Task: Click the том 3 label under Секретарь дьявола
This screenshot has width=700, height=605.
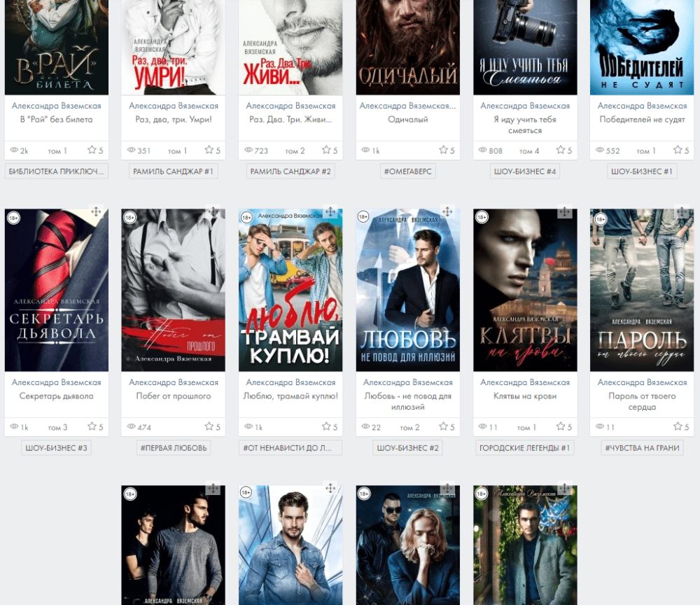Action: (x=57, y=427)
